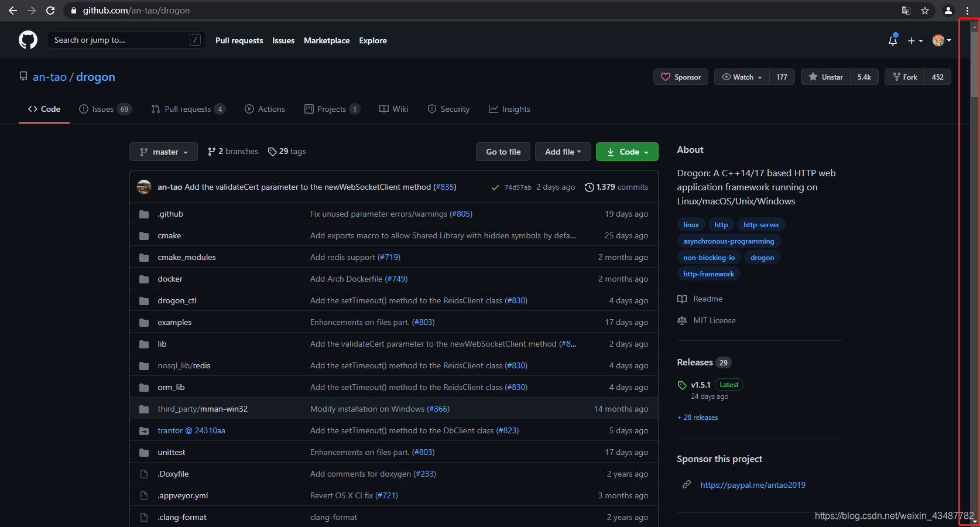Image resolution: width=980 pixels, height=527 pixels.
Task: Click the translate page icon
Action: 906,11
